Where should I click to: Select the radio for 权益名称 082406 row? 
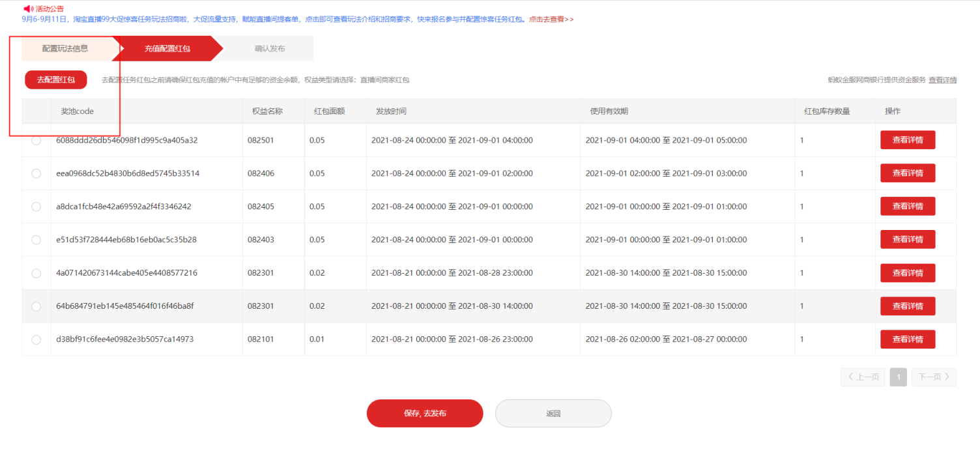[x=36, y=173]
